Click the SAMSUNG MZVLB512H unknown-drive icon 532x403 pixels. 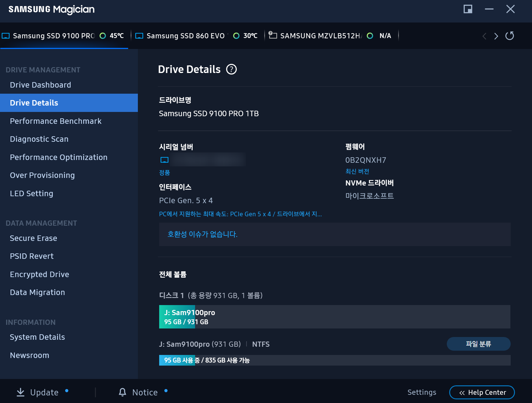coord(273,35)
